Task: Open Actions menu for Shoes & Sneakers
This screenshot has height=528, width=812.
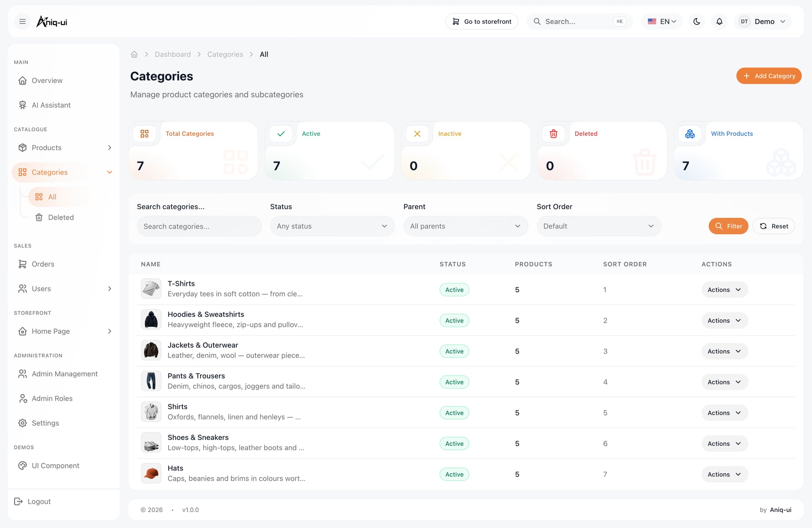Action: pos(724,443)
